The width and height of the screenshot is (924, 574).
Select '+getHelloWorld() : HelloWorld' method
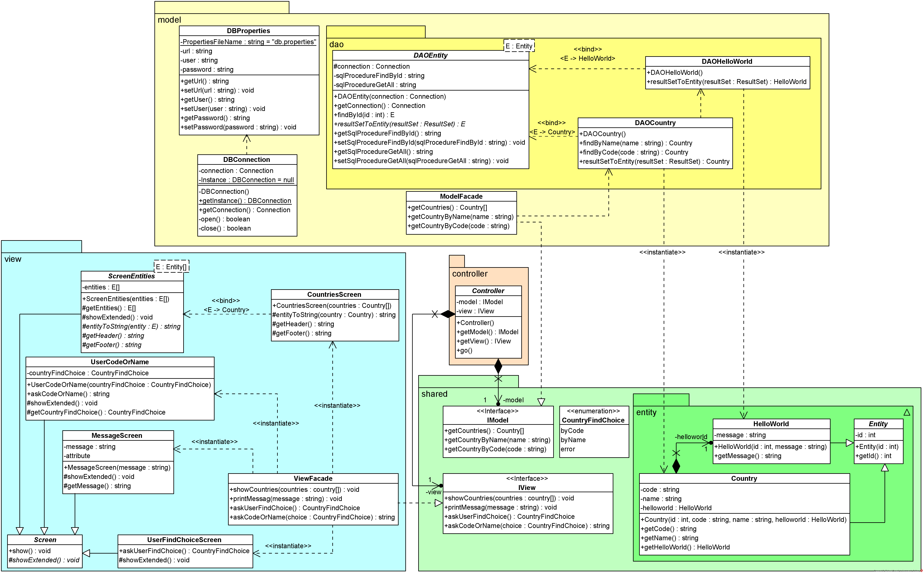(685, 547)
